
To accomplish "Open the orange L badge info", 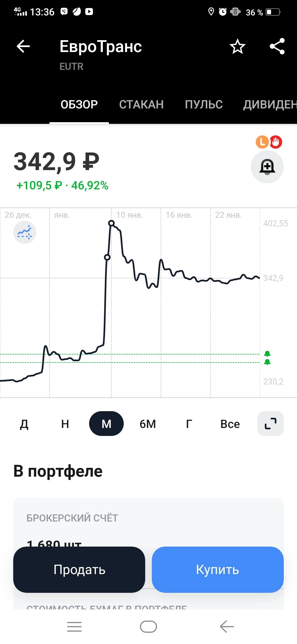I will click(262, 142).
